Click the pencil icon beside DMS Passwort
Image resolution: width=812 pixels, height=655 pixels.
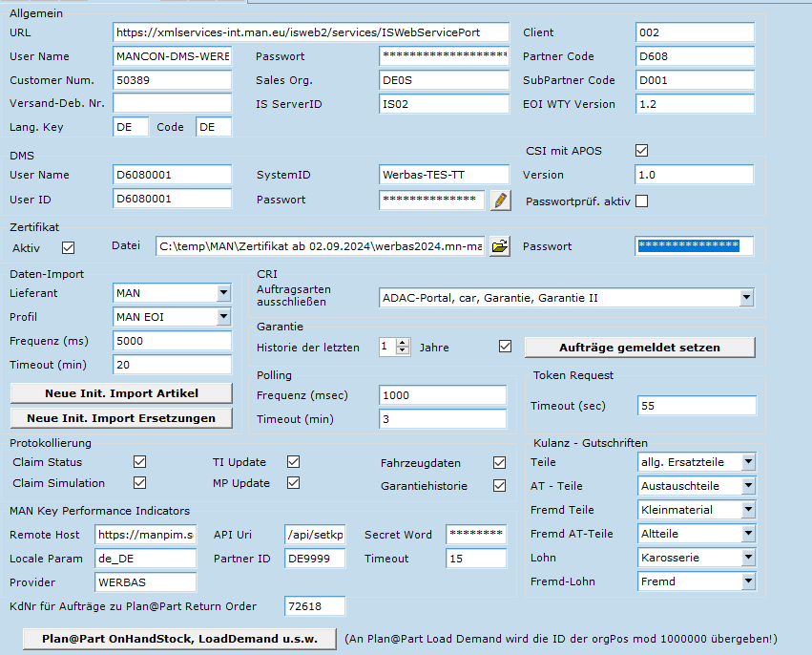[x=500, y=200]
